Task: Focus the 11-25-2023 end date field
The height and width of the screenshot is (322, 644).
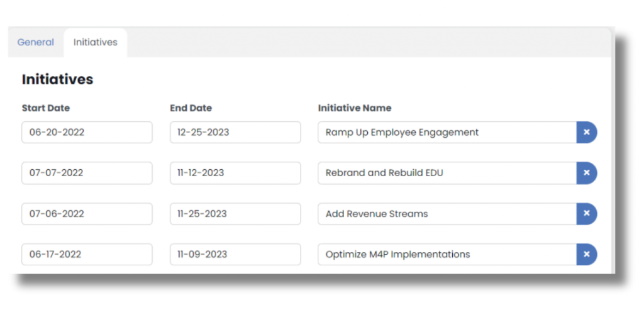Action: (235, 214)
